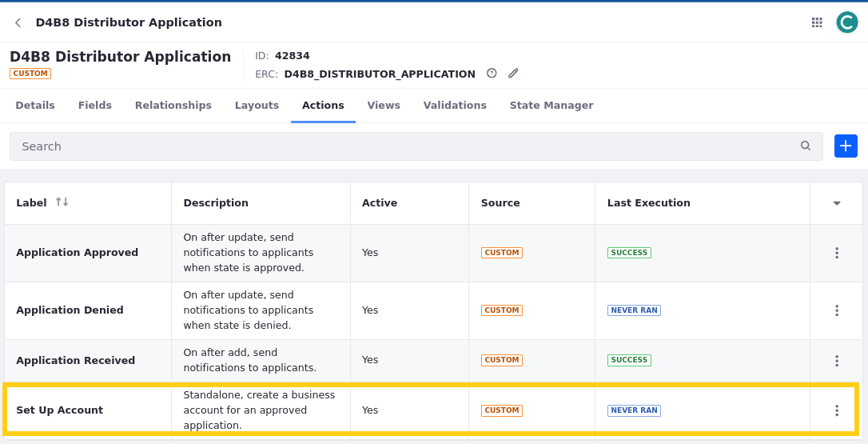868x444 pixels.
Task: Click the back arrow icon
Action: coord(18,22)
